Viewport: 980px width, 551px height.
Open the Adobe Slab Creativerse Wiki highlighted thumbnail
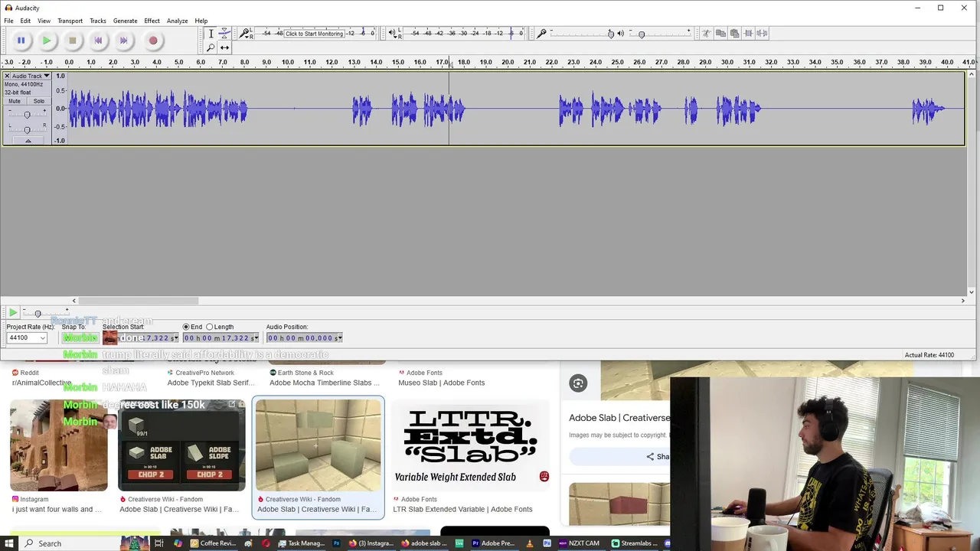tap(318, 445)
